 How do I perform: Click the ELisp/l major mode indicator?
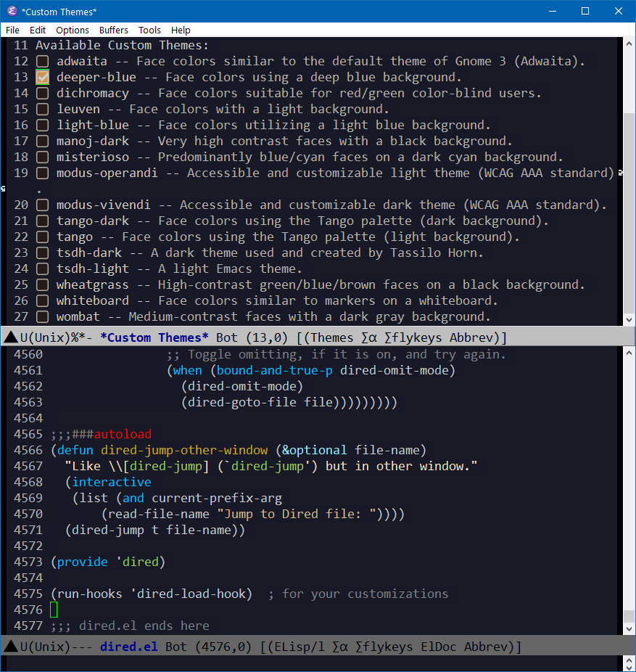(300, 647)
